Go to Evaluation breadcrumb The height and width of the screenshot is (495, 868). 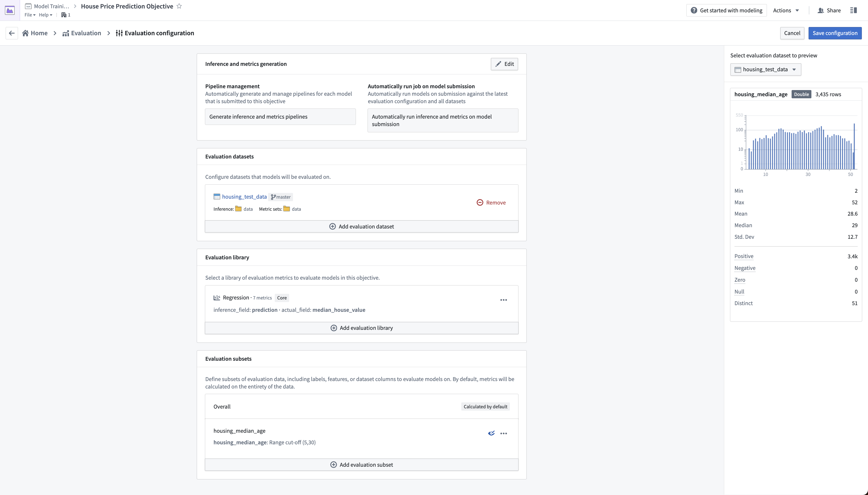pyautogui.click(x=82, y=33)
